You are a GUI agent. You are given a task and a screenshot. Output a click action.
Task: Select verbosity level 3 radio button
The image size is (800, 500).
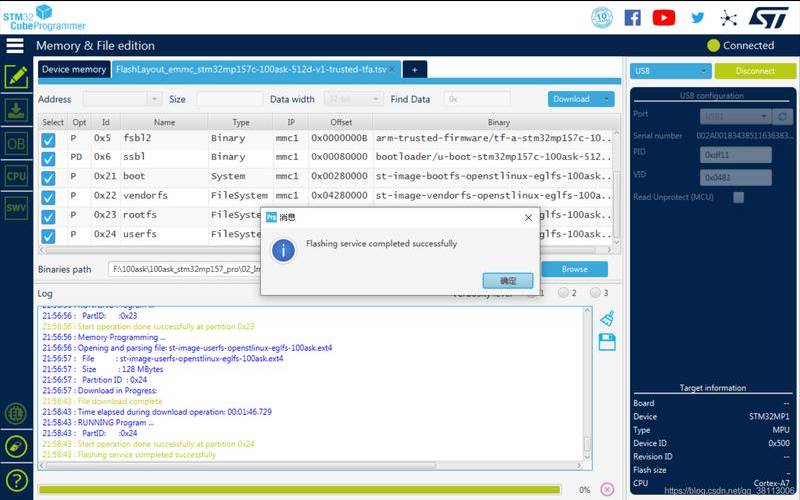595,292
